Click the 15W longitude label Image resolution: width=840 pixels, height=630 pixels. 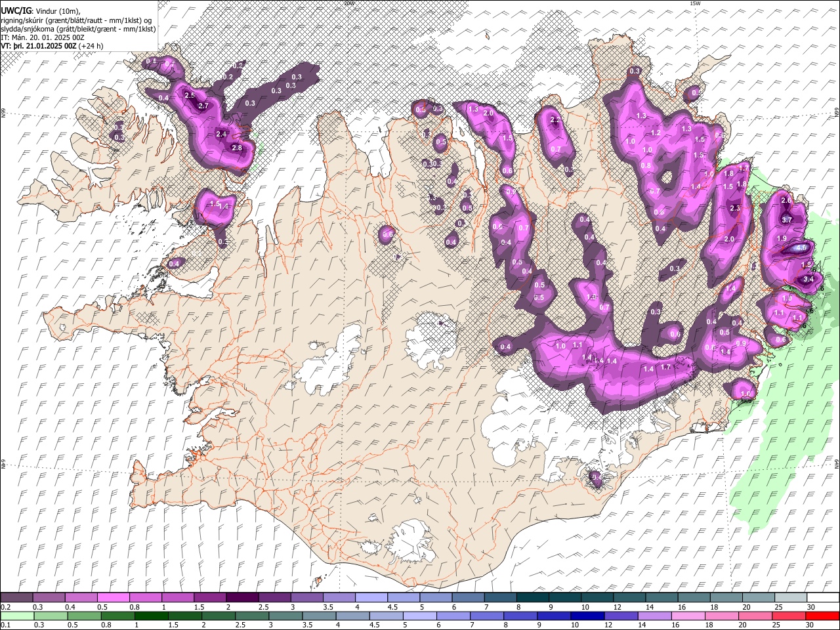click(x=694, y=3)
